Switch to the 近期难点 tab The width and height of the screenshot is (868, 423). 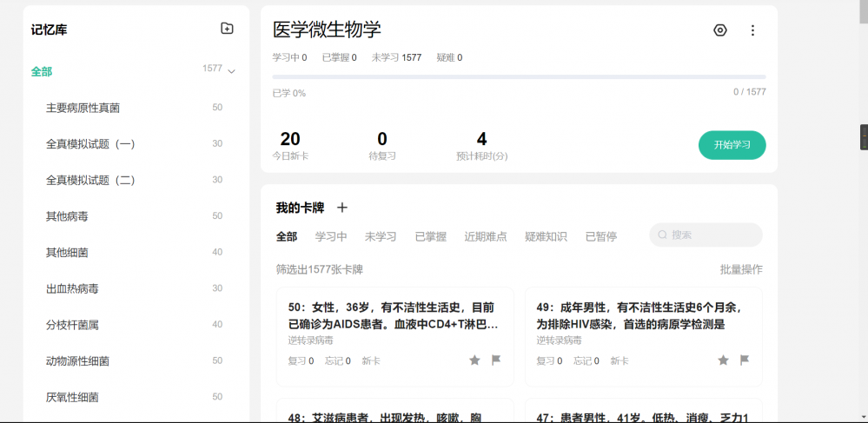click(x=486, y=236)
